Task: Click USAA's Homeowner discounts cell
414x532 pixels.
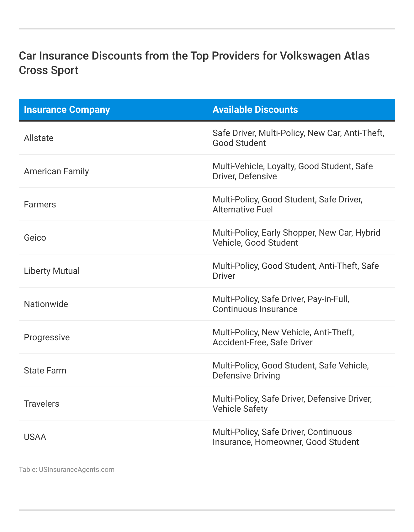Action: pyautogui.click(x=285, y=437)
